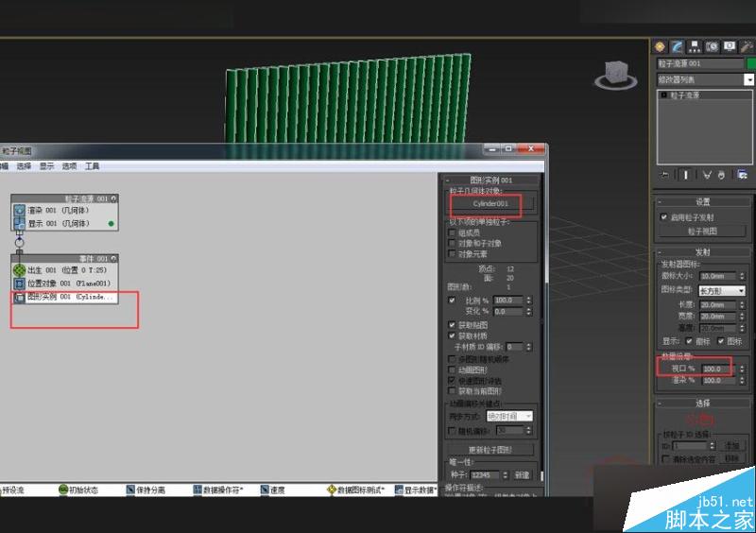Pick 数据操作符 operator in depot
The height and width of the screenshot is (533, 756).
coord(218,490)
